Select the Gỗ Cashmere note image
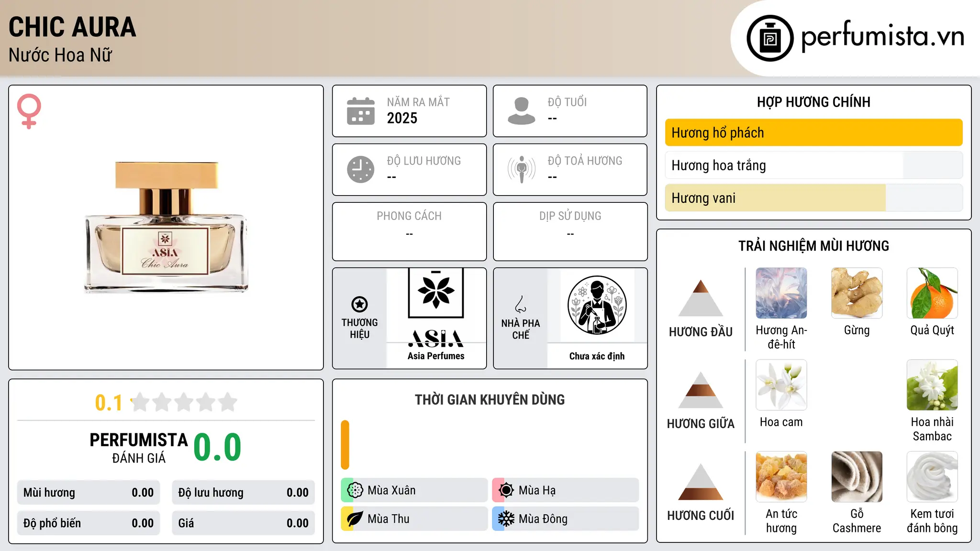This screenshot has width=980, height=551. [857, 477]
